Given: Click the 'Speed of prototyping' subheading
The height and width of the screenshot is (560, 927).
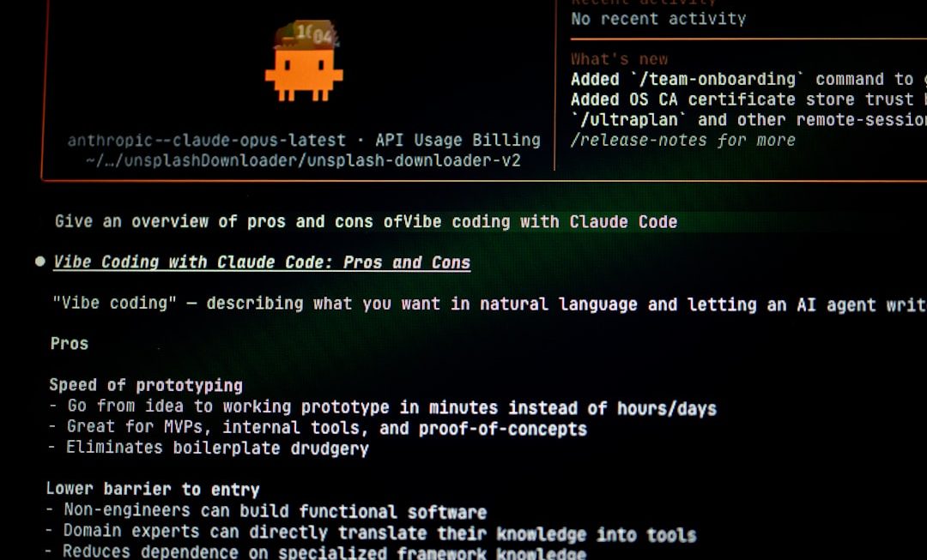Looking at the screenshot, I should (x=146, y=386).
